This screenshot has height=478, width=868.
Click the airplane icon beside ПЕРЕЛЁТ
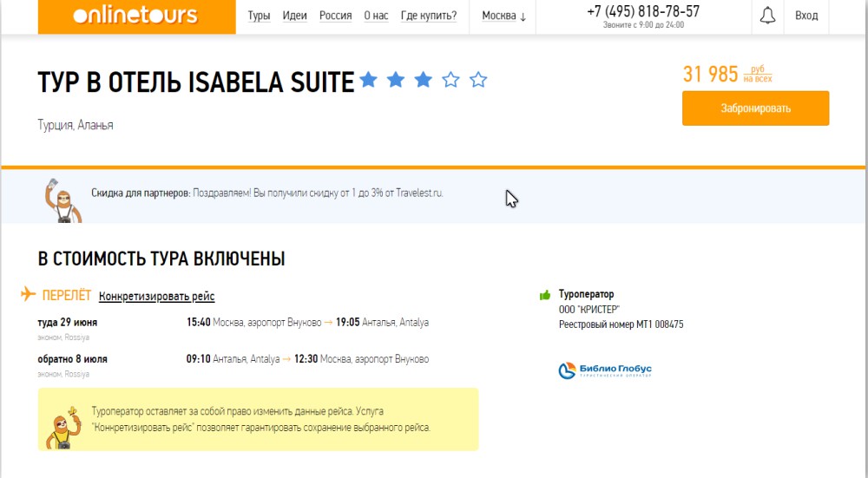[29, 293]
